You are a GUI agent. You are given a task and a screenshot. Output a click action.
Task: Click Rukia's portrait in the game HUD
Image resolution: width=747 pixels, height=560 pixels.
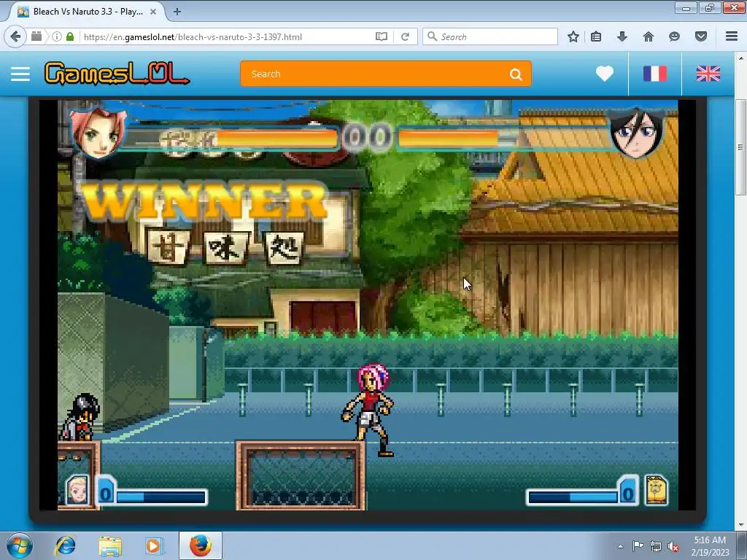coord(637,133)
